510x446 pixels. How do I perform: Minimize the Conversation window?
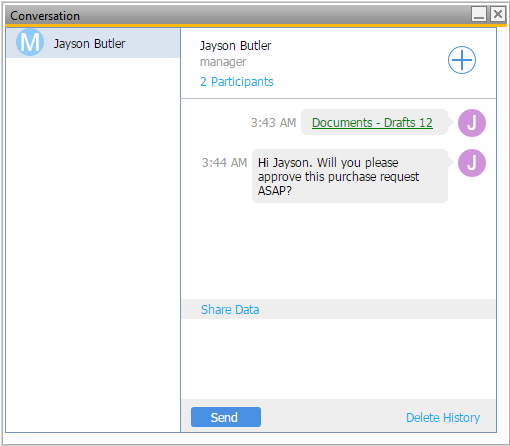(x=479, y=14)
